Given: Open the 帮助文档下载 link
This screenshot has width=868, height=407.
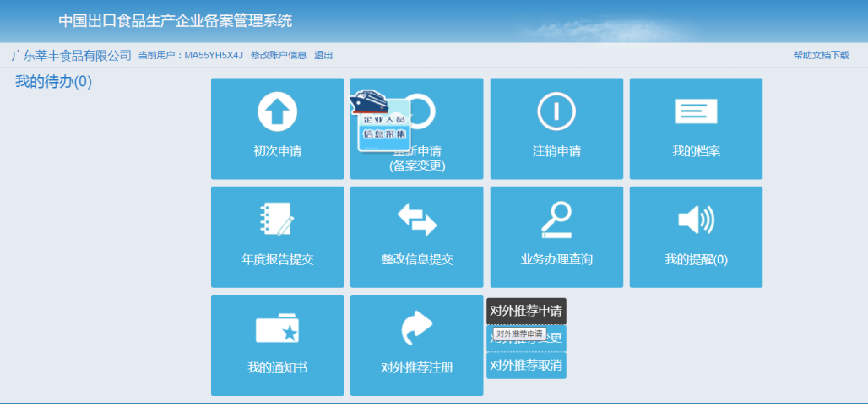Looking at the screenshot, I should [821, 56].
